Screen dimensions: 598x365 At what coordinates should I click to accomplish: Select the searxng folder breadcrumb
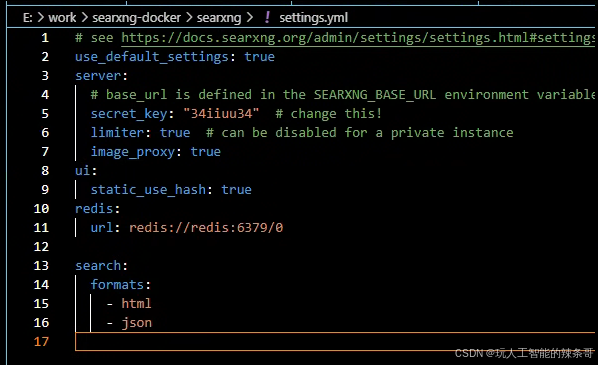[219, 18]
